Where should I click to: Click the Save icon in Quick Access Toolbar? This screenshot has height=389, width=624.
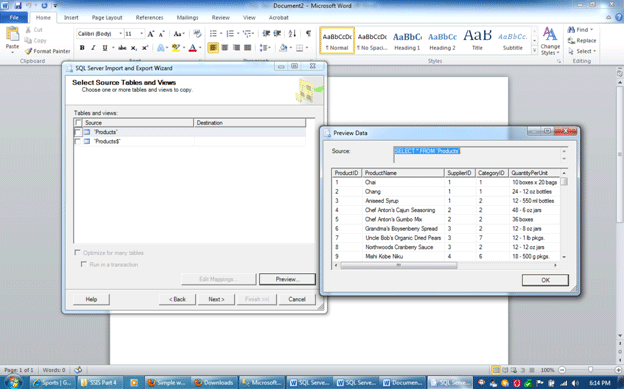click(18, 6)
